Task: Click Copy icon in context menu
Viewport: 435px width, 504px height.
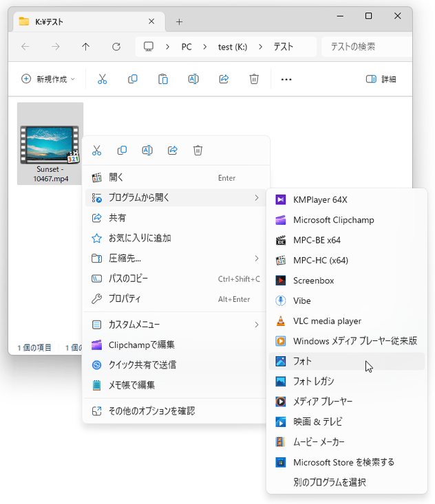Action: pyautogui.click(x=122, y=150)
